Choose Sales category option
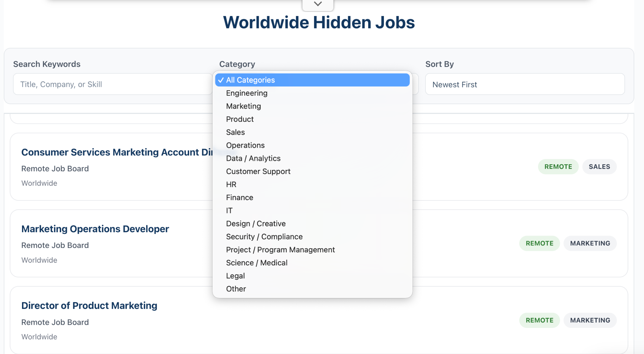644x354 pixels. point(312,132)
